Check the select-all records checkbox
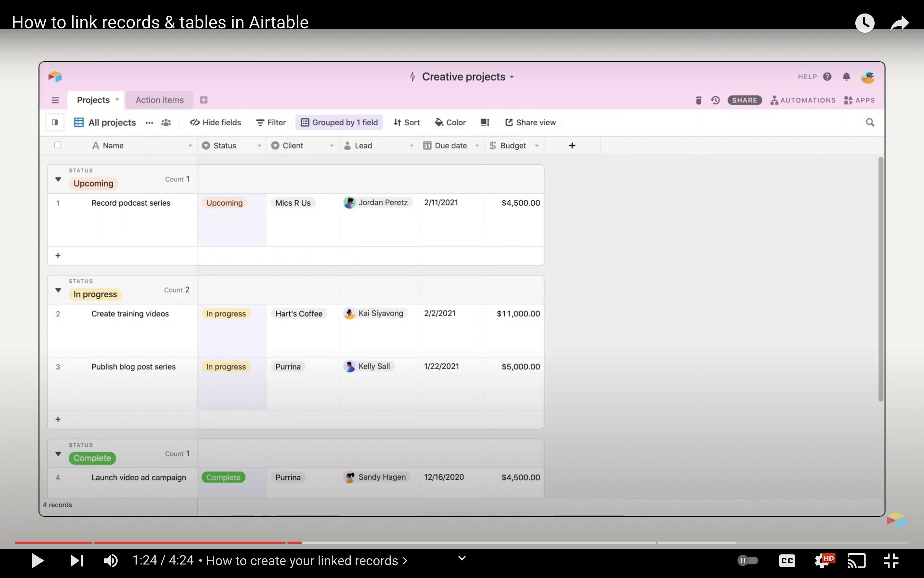The image size is (924, 578). [58, 145]
